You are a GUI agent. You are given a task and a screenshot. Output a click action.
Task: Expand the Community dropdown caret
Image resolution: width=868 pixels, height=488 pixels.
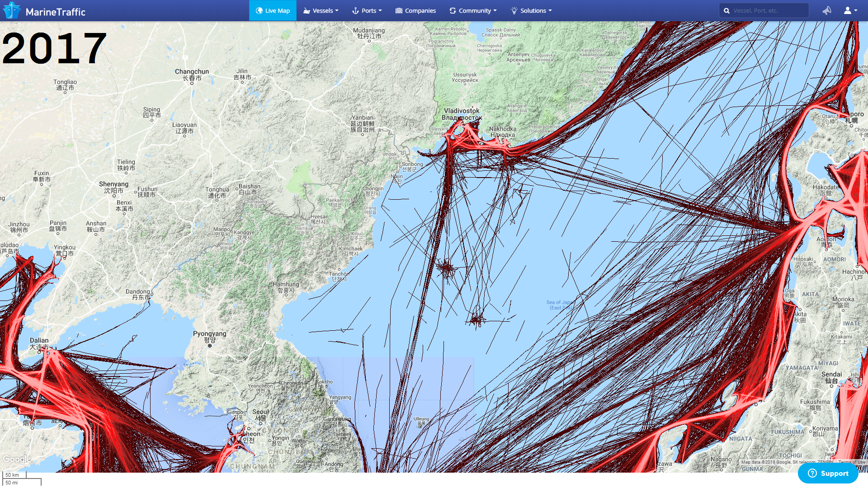point(495,10)
